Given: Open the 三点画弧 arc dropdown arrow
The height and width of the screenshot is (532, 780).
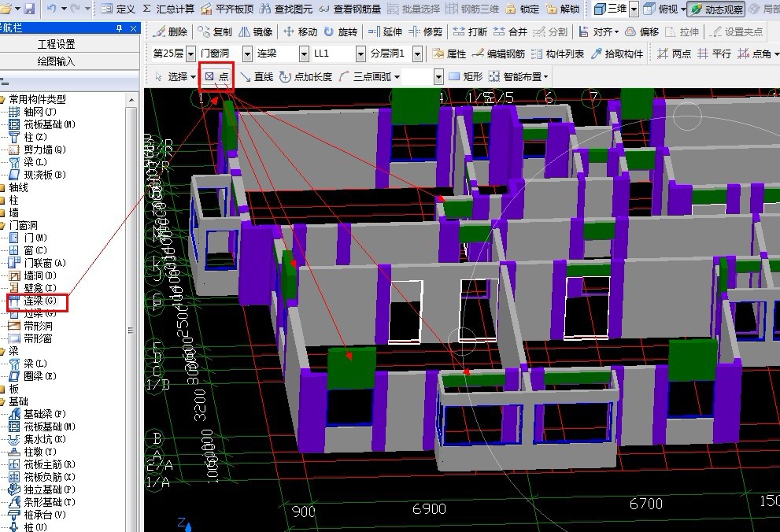Looking at the screenshot, I should [397, 77].
